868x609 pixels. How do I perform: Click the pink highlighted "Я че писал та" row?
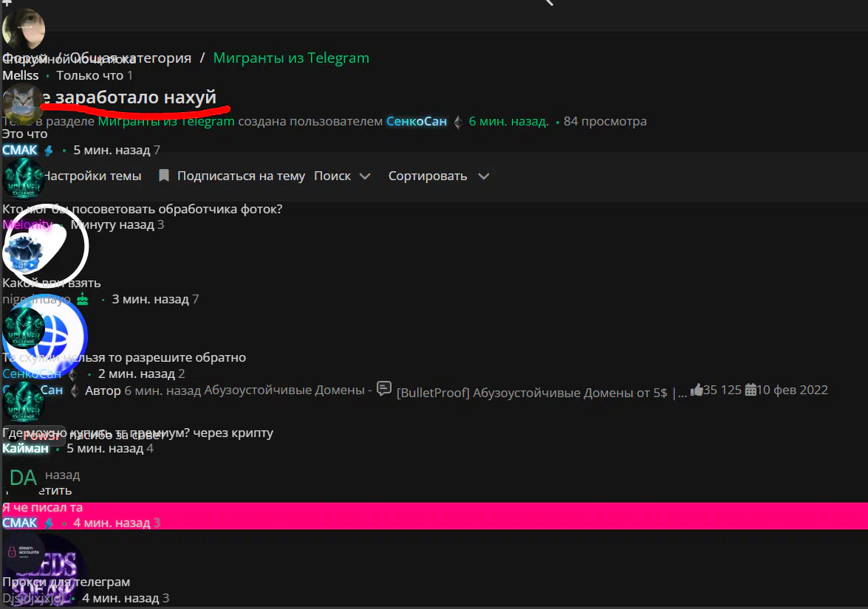(434, 508)
